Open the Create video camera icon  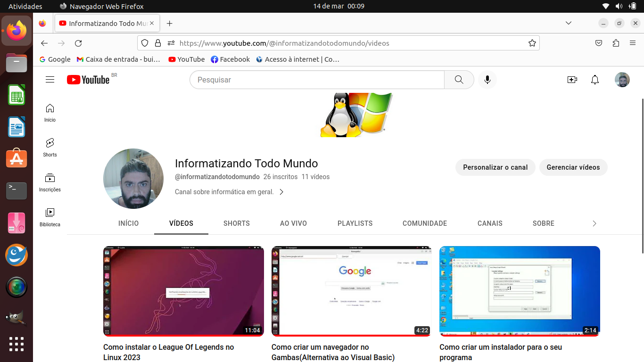572,80
